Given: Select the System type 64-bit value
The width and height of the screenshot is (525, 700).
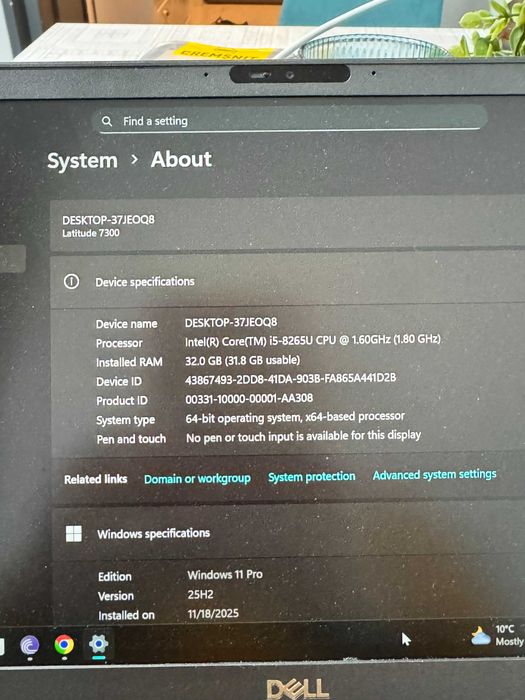Looking at the screenshot, I should click(295, 417).
